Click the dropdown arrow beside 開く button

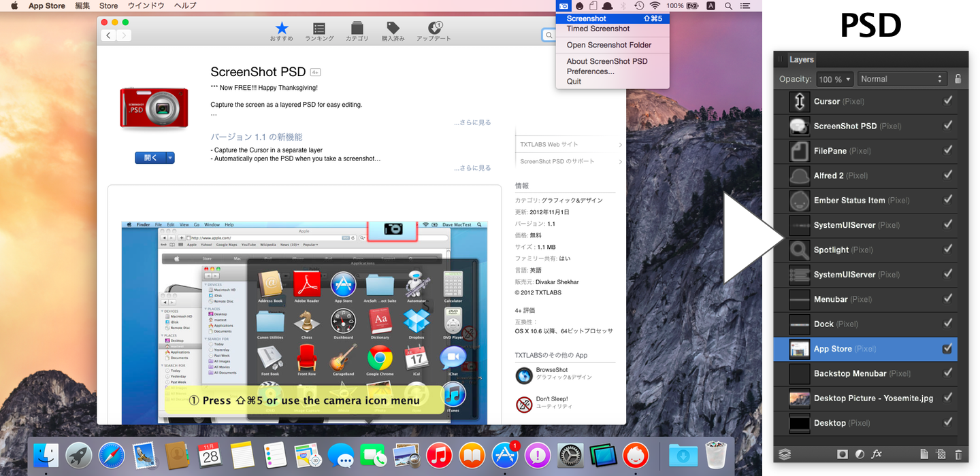pos(170,158)
